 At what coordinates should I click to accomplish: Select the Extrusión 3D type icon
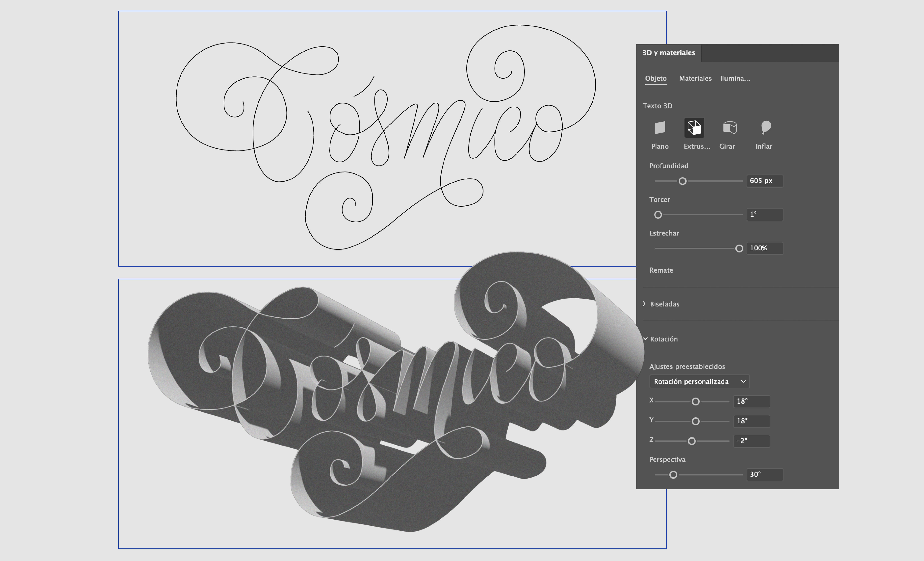tap(694, 128)
